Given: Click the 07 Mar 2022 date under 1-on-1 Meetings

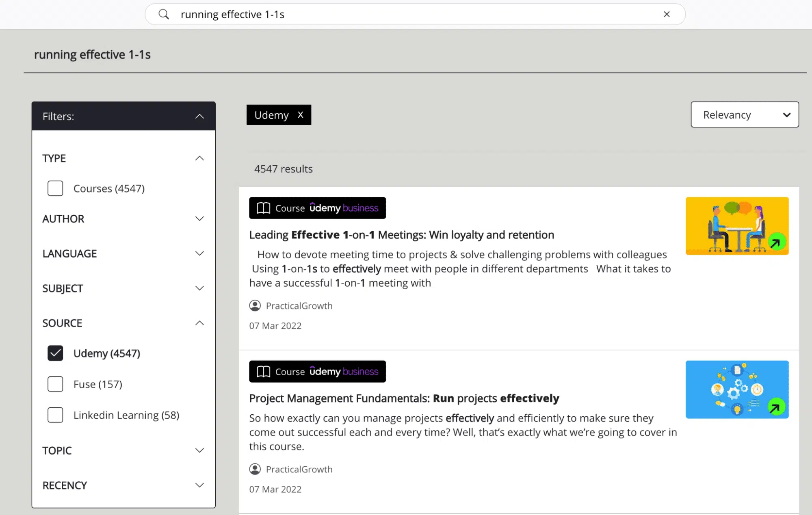Looking at the screenshot, I should click(275, 326).
